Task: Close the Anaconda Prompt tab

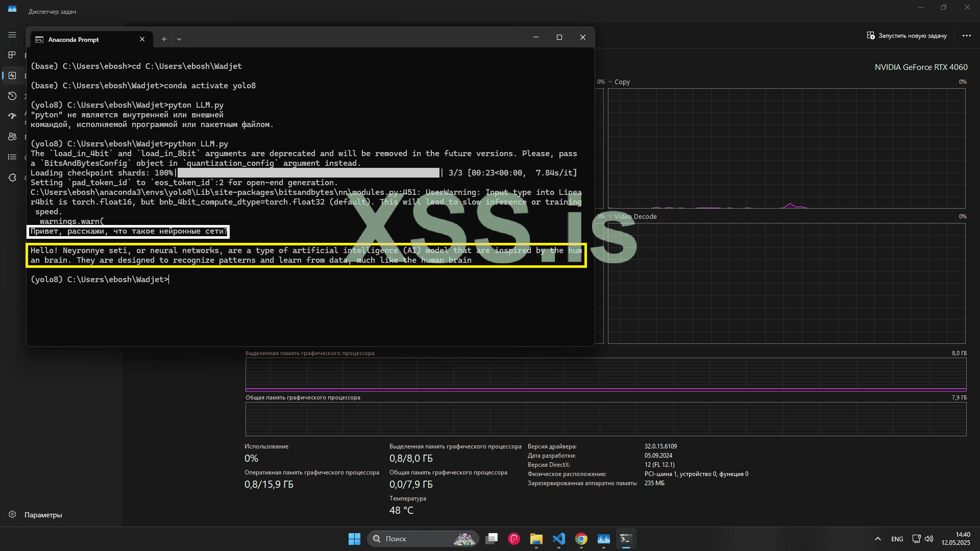Action: [x=142, y=39]
